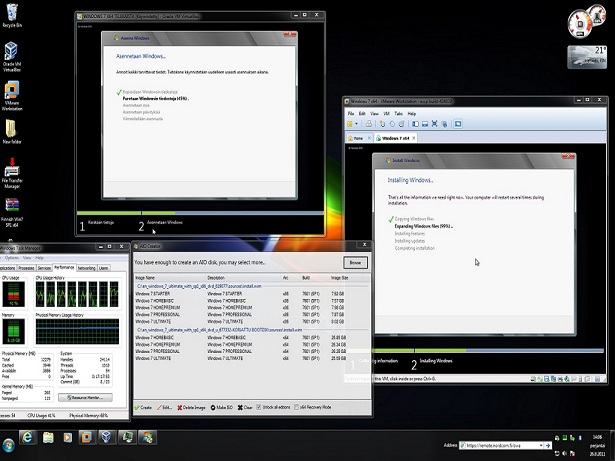Select VMware Workstation desktop icon

[x=12, y=96]
